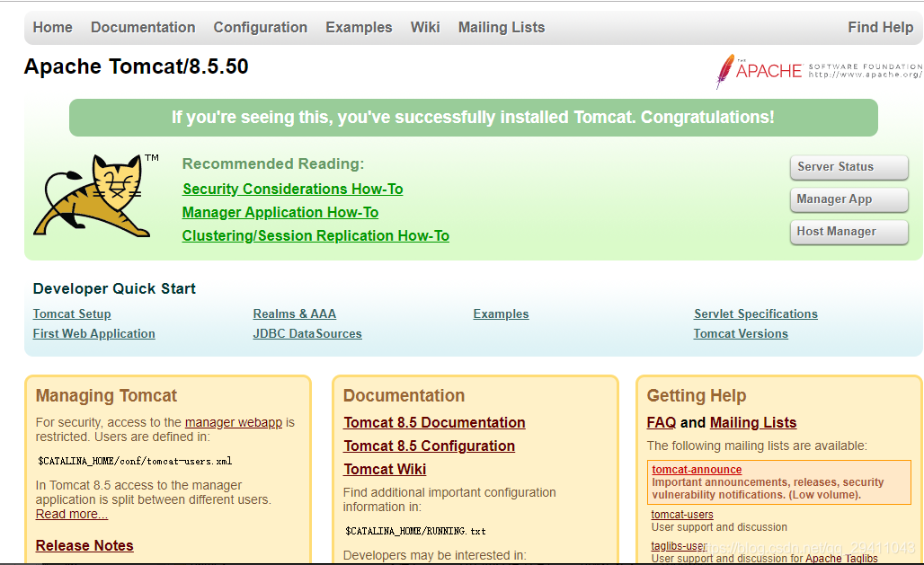Viewport: 924px width, 565px height.
Task: Follow the Tomcat Setup quick start link
Action: click(x=72, y=314)
